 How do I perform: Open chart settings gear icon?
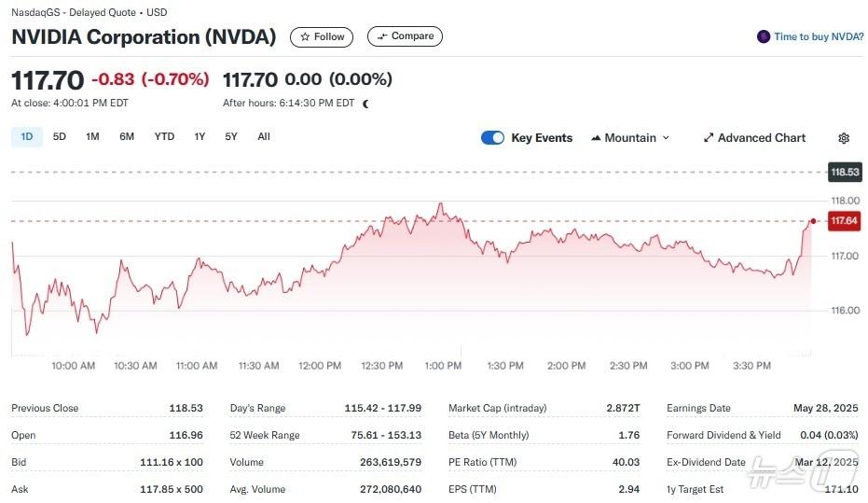pos(844,138)
